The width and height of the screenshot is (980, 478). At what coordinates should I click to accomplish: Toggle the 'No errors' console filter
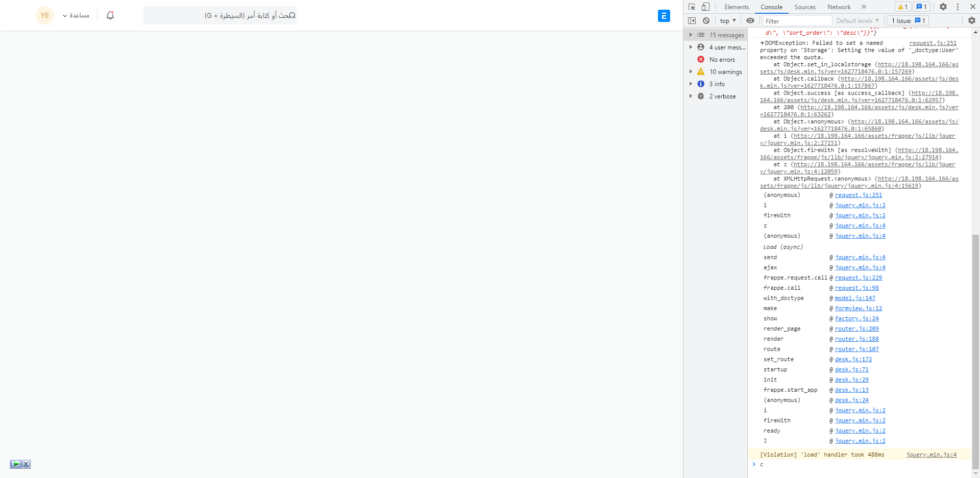click(721, 59)
